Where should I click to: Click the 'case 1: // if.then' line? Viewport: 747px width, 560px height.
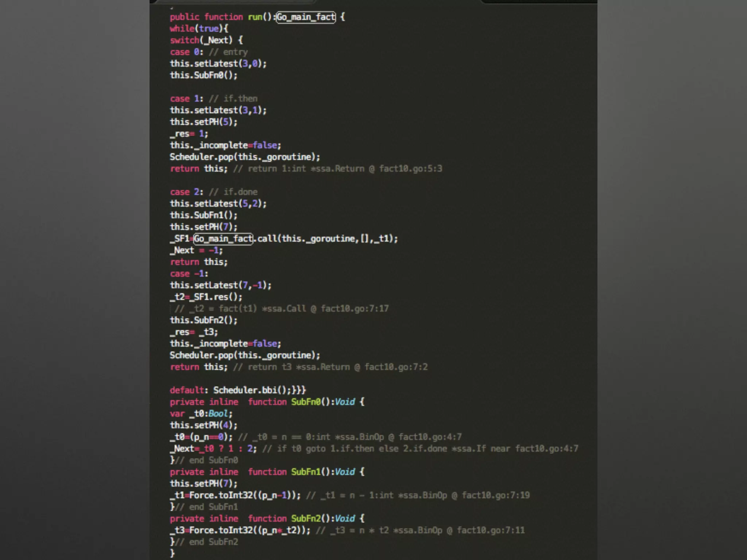click(213, 98)
